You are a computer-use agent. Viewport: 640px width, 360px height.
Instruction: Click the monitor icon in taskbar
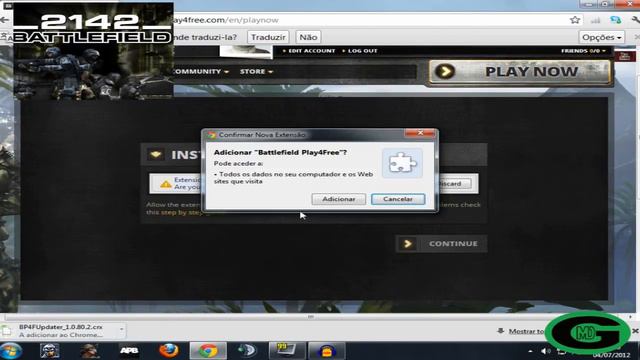pos(287,351)
